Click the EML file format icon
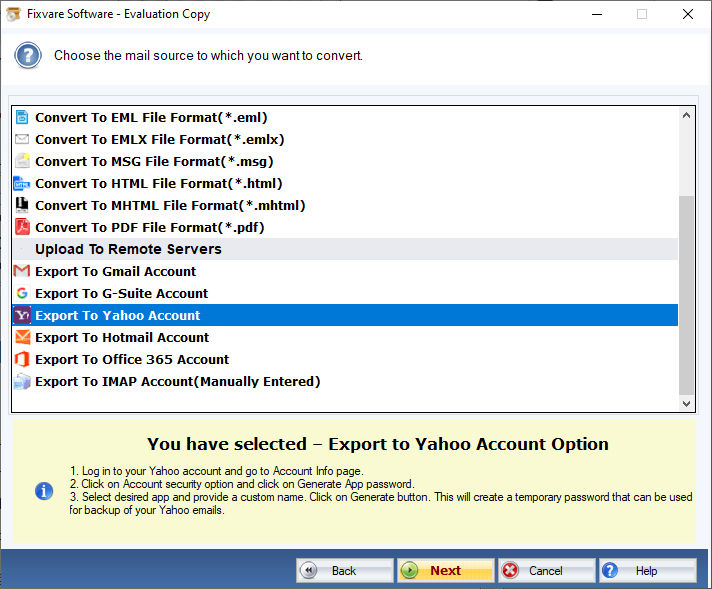The width and height of the screenshot is (712, 589). click(x=22, y=117)
